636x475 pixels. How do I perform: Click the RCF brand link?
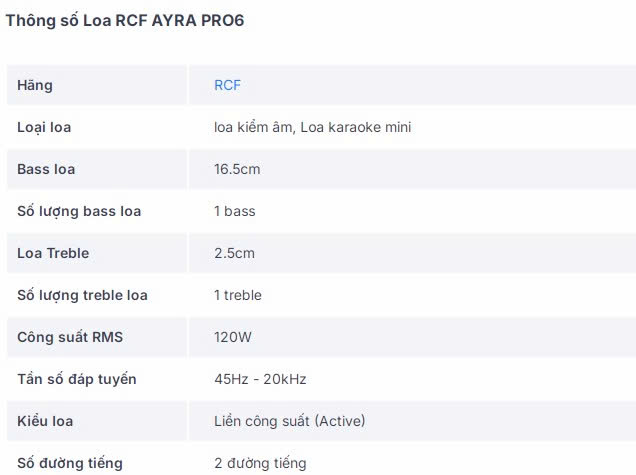coord(227,85)
